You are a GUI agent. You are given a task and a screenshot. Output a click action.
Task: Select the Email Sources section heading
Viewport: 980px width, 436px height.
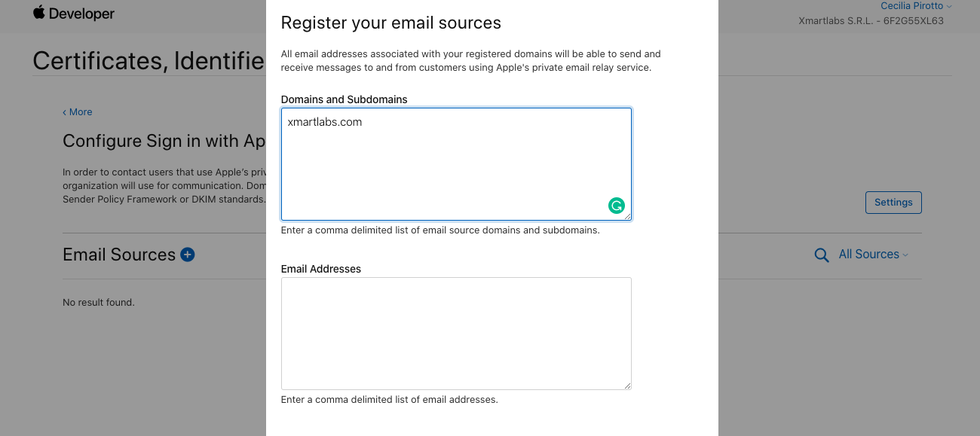pyautogui.click(x=119, y=255)
